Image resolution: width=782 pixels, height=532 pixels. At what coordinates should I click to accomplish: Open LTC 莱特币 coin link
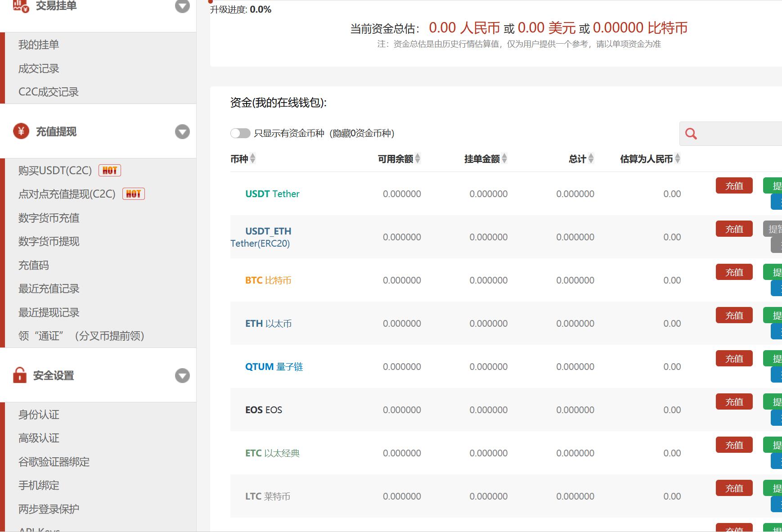pos(268,496)
